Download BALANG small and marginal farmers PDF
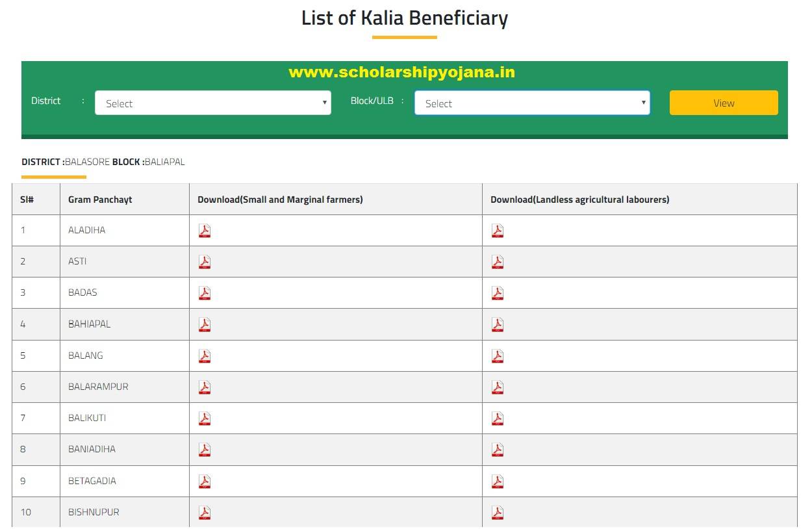Viewport: 812px width, 529px height. pos(205,356)
